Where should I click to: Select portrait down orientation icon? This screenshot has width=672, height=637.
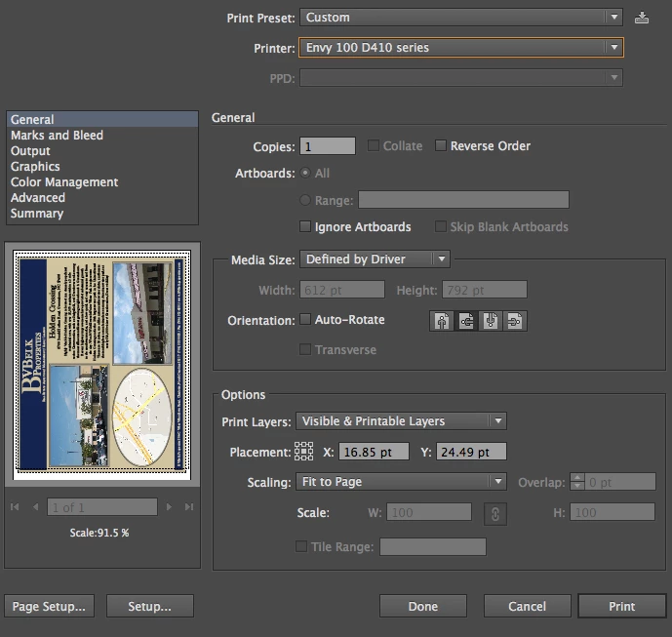coord(491,321)
